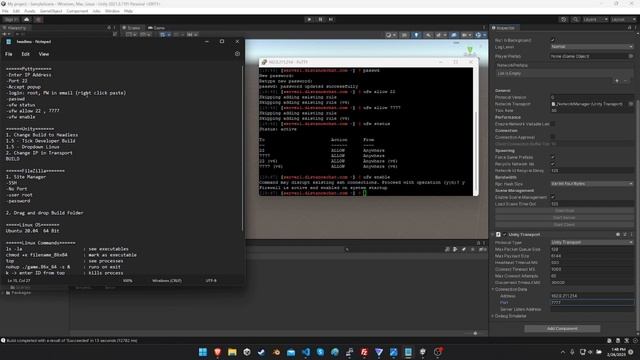Toggle the Run In Background checkbox
This screenshot has width=640, height=360.
[x=553, y=40]
